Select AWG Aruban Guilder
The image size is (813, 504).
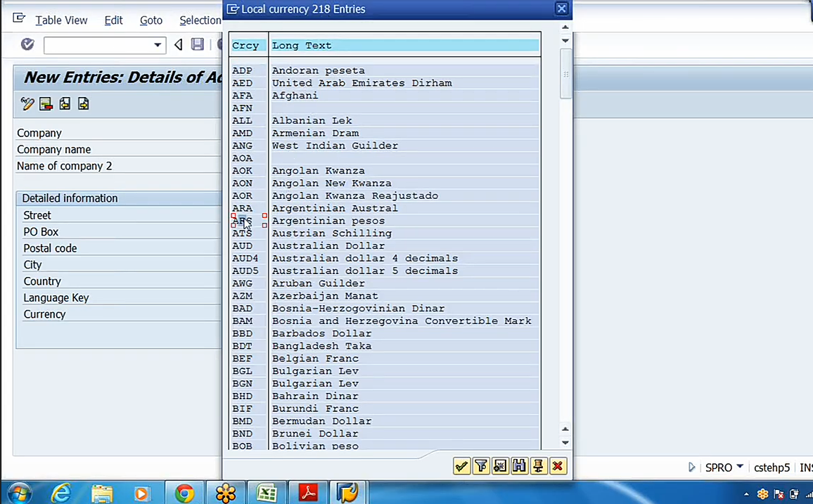[x=385, y=283]
